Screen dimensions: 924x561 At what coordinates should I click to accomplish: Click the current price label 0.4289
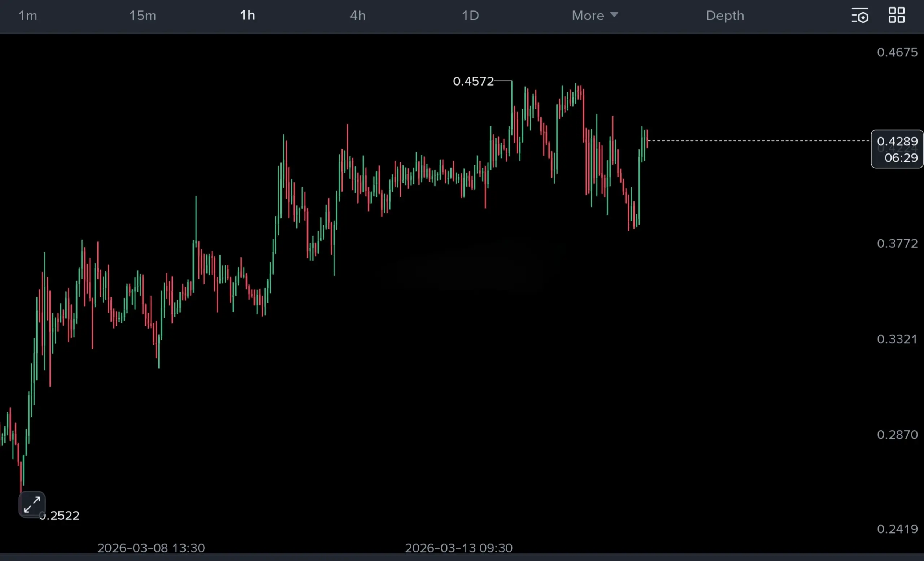[897, 142]
